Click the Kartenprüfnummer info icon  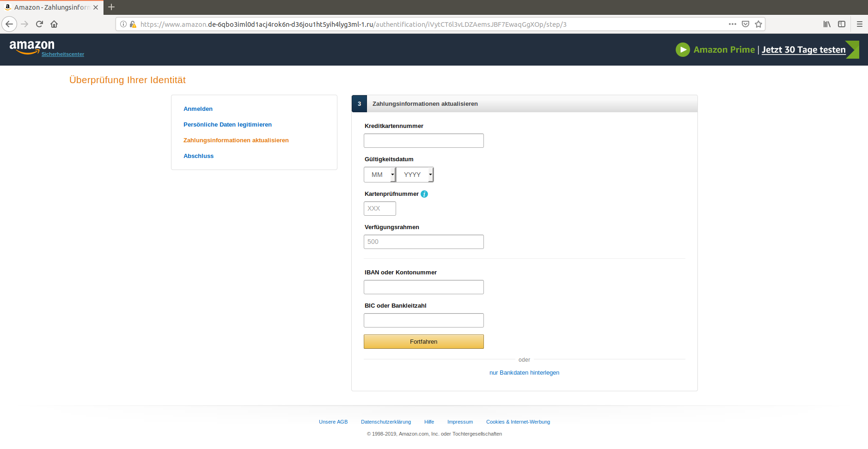[x=424, y=194]
